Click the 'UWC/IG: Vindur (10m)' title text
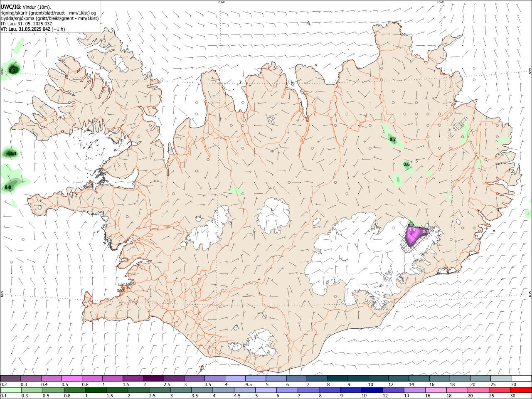 click(26, 7)
